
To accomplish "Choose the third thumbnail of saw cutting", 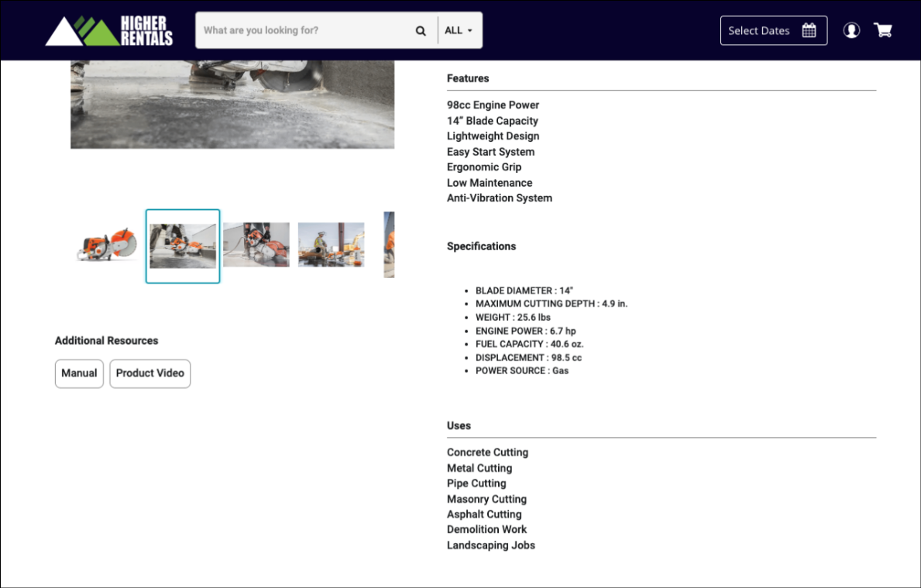I will pos(256,246).
